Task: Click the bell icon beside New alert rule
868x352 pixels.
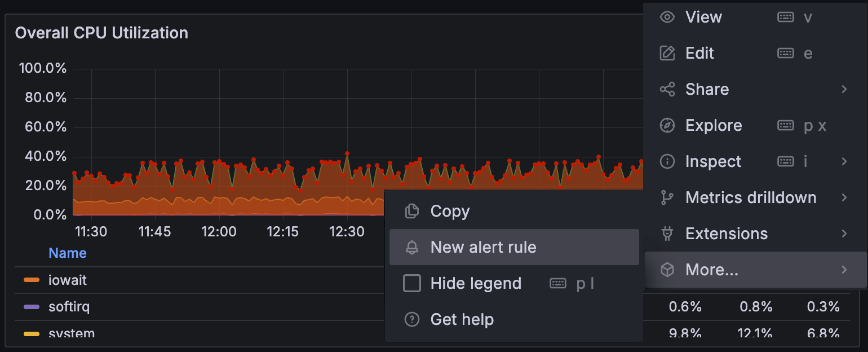Action: pos(412,247)
